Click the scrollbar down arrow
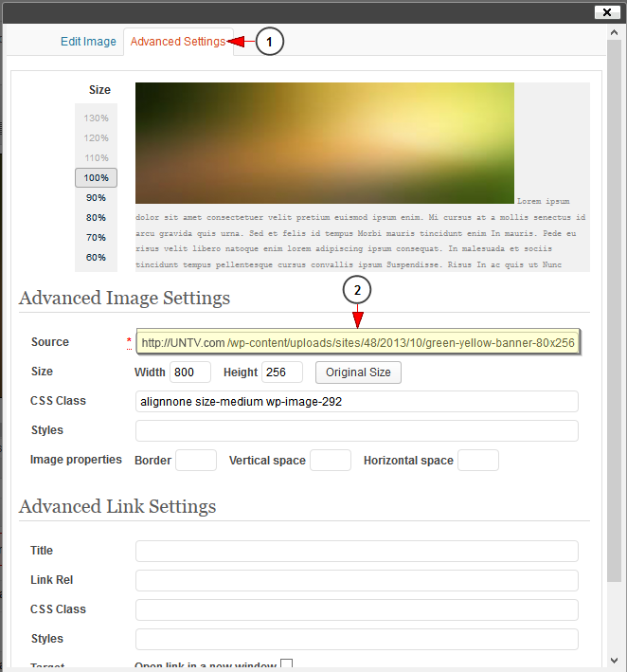This screenshot has height=672, width=627. click(614, 660)
